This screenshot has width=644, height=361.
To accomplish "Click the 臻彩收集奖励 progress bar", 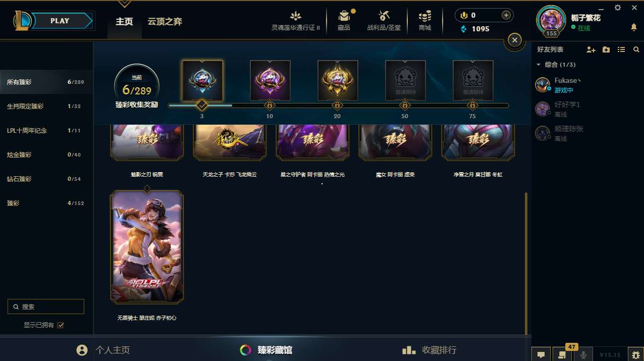I will 338,106.
